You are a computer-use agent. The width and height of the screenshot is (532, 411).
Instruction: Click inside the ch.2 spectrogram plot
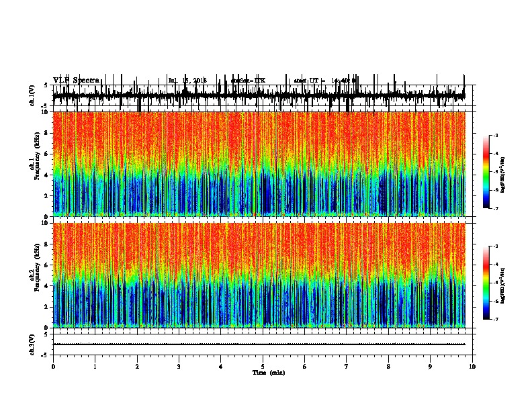259,275
